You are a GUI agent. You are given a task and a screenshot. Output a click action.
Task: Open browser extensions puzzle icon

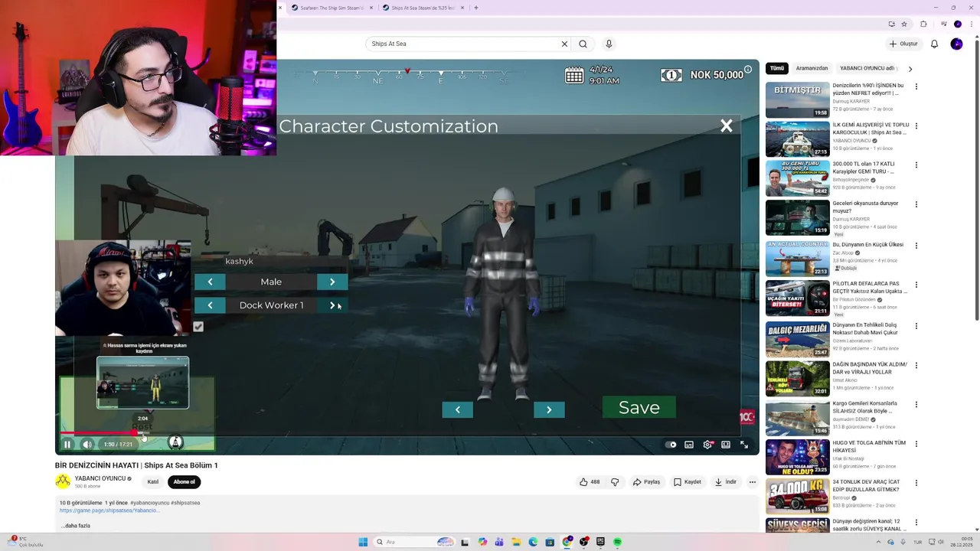click(x=923, y=24)
